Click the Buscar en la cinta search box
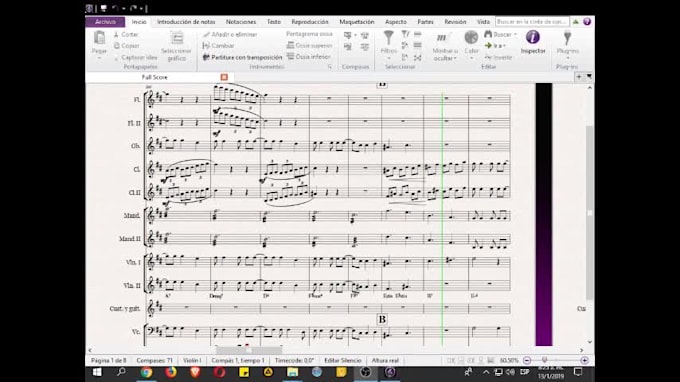This screenshot has height=382, width=680. click(x=532, y=22)
